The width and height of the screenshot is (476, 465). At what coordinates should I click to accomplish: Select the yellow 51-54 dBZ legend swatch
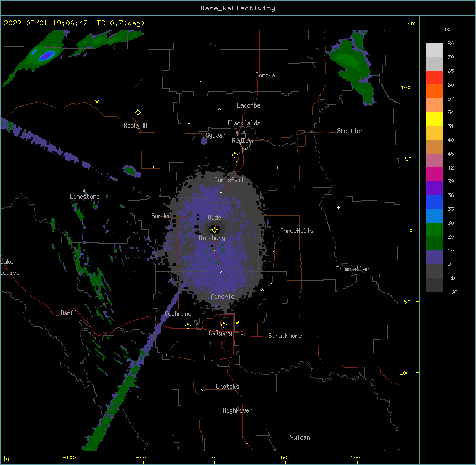[x=434, y=119]
